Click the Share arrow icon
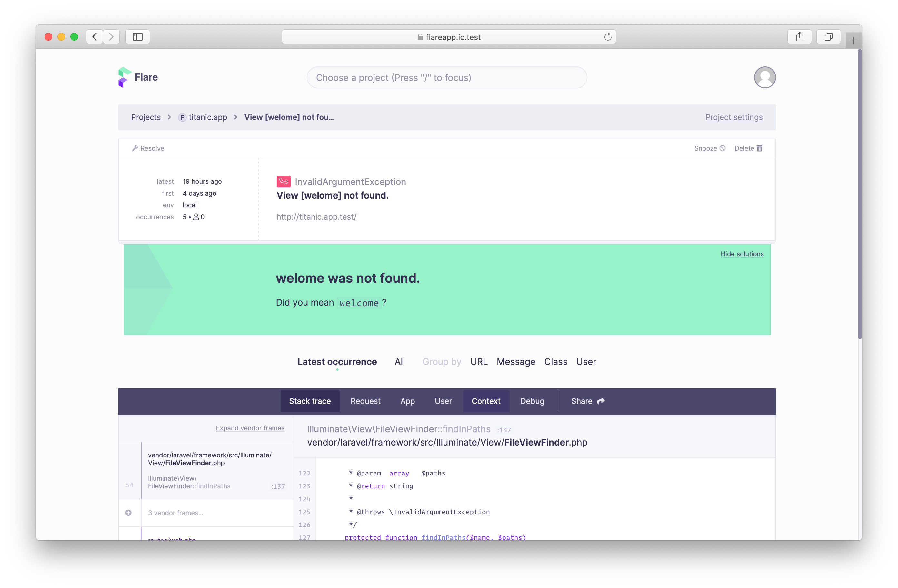The width and height of the screenshot is (898, 588). (x=601, y=401)
